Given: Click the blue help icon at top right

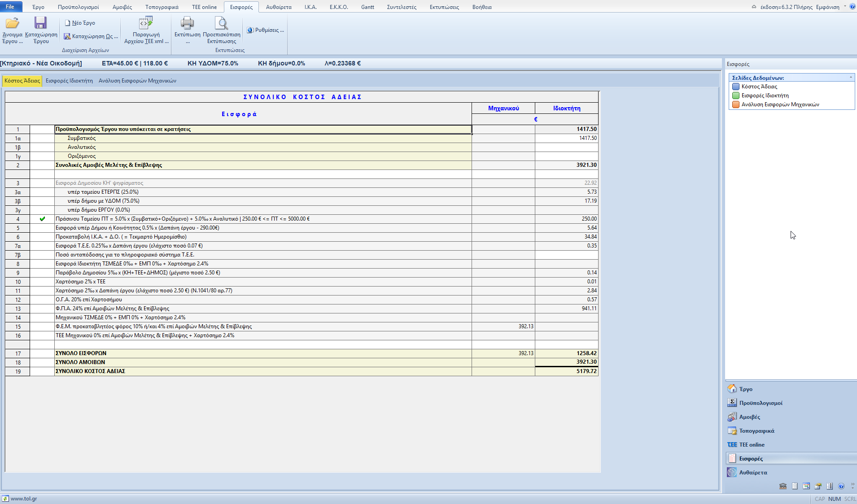Looking at the screenshot, I should (x=852, y=7).
